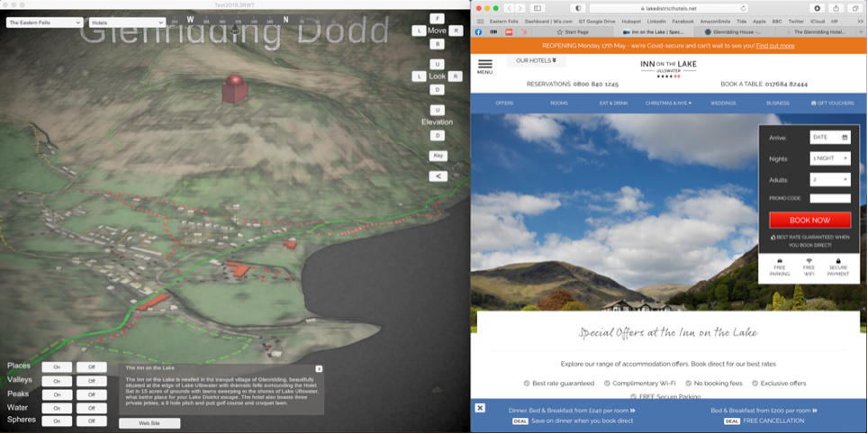
Task: Open BBC bookmark in favorites bar
Action: point(775,21)
